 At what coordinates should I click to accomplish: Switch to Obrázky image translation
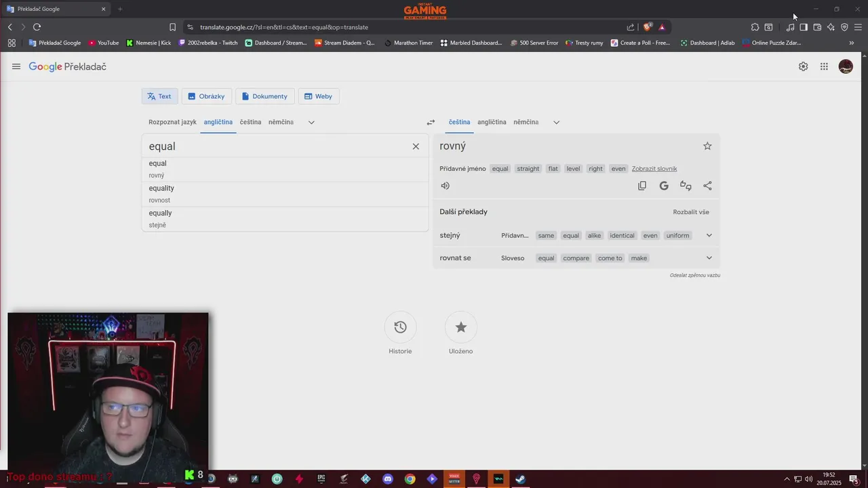pos(206,96)
